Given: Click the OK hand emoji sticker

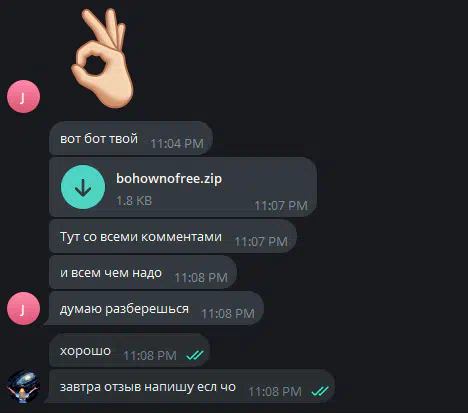Looking at the screenshot, I should 103,58.
